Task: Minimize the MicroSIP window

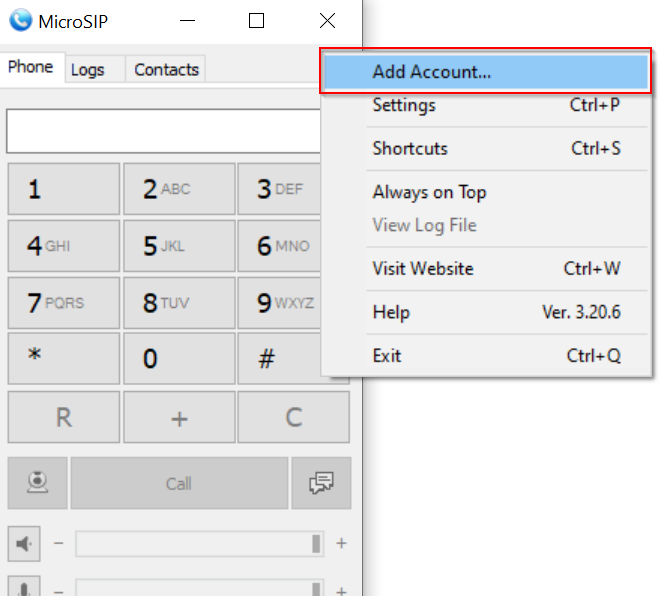Action: click(187, 20)
